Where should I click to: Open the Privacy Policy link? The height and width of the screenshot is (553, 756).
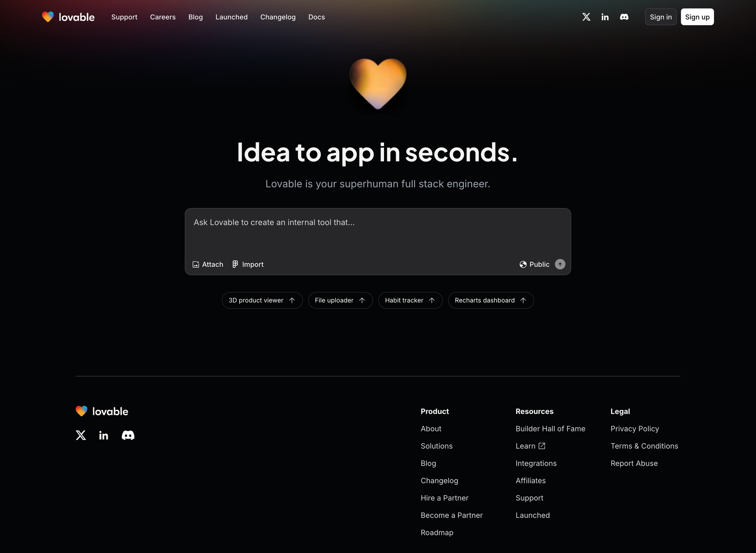coord(635,429)
